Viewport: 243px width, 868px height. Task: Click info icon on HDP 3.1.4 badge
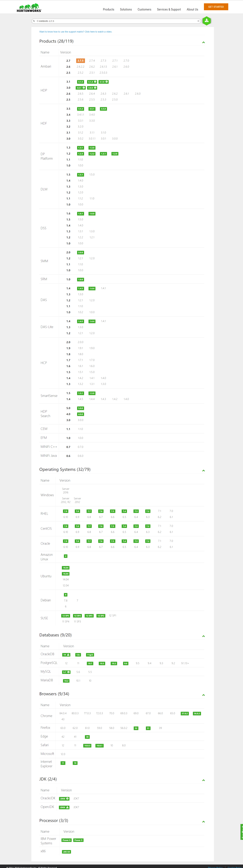point(95,82)
